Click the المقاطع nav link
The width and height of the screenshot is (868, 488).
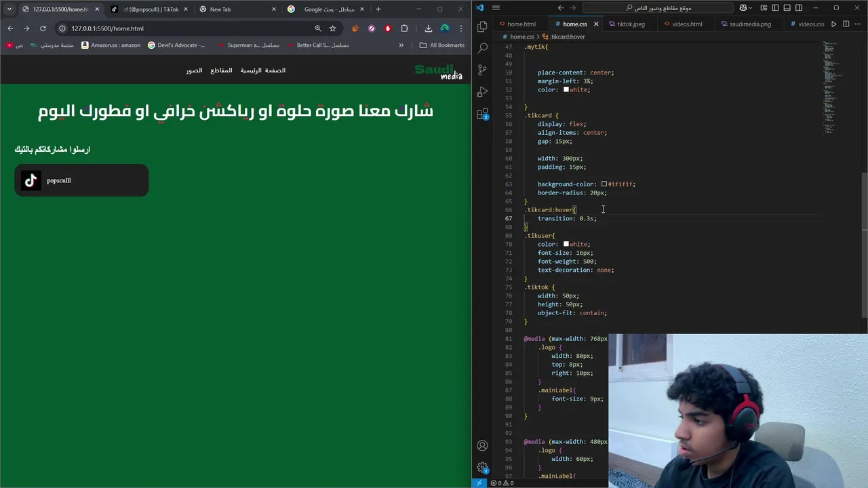click(221, 70)
